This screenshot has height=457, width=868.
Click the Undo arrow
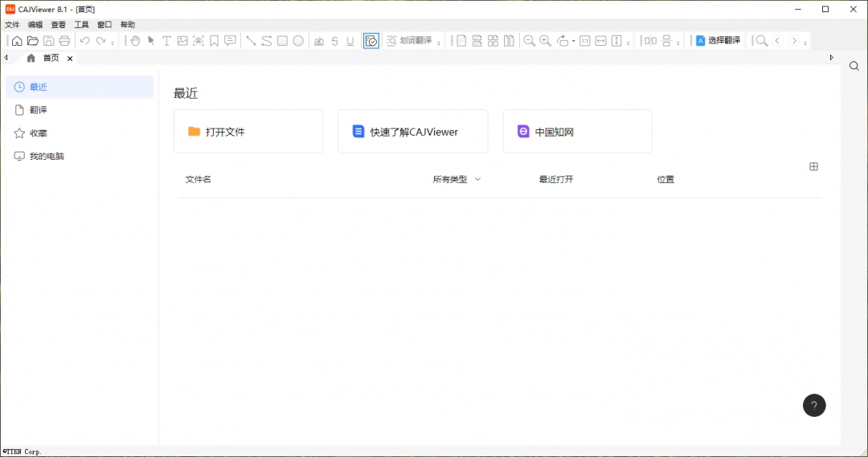(x=84, y=41)
